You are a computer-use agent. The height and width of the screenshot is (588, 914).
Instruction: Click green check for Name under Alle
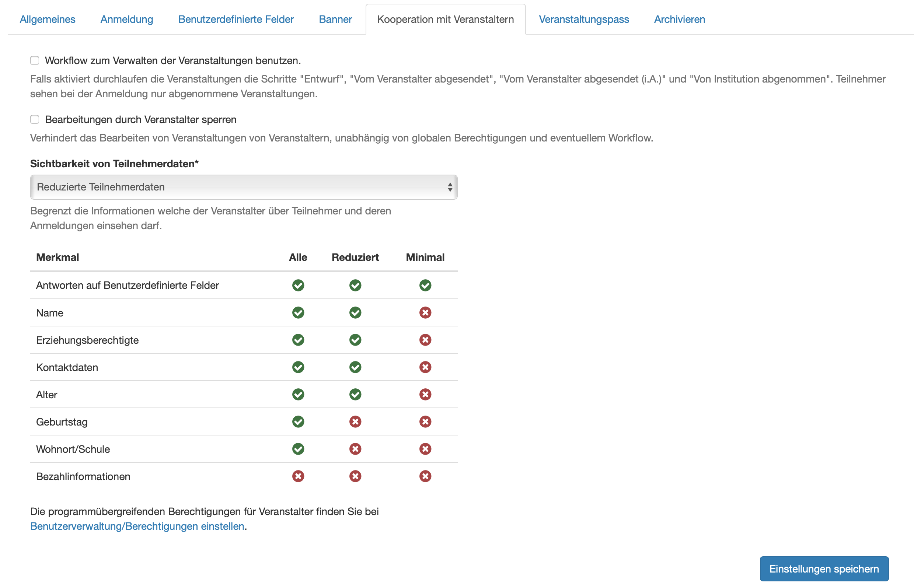(298, 313)
